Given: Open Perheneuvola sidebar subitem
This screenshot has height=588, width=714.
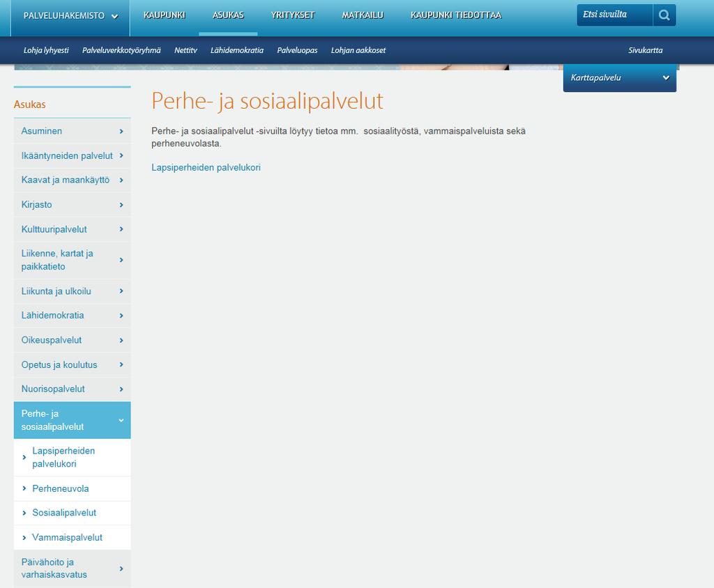Looking at the screenshot, I should (x=72, y=489).
